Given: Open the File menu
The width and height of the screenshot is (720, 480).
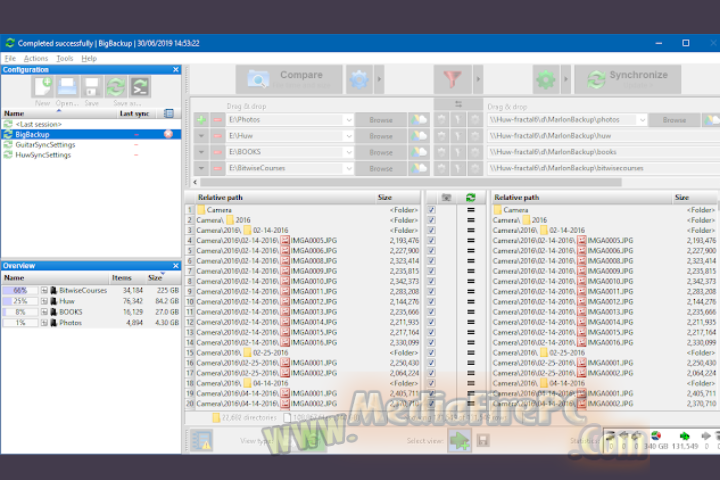Looking at the screenshot, I should coord(10,58).
